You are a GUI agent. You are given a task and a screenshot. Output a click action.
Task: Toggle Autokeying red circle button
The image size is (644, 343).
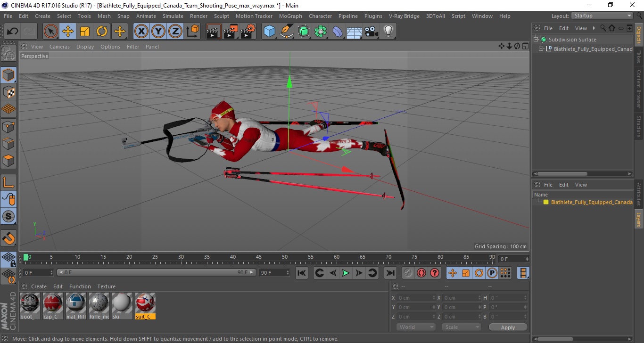(x=421, y=273)
